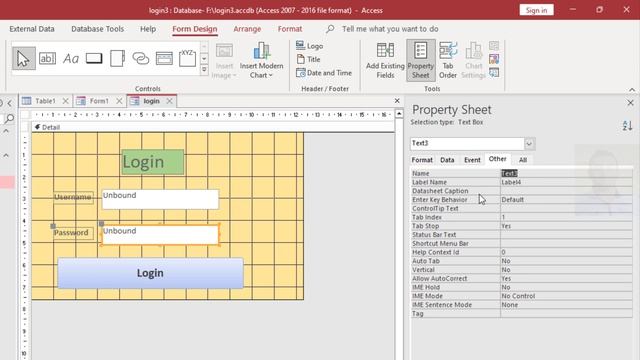
Task: Toggle the navigation pane shutter arrow
Action: pos(9,103)
